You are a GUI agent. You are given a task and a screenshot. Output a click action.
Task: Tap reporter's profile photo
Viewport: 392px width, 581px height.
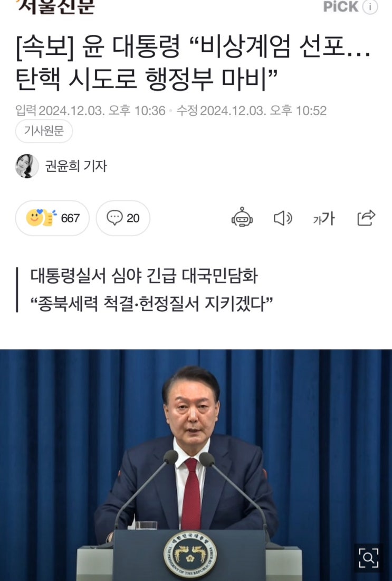pyautogui.click(x=27, y=166)
